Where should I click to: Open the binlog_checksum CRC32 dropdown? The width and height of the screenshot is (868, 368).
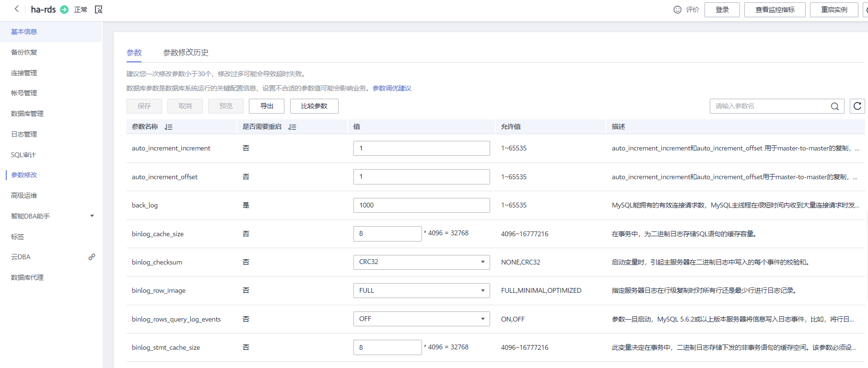click(421, 262)
